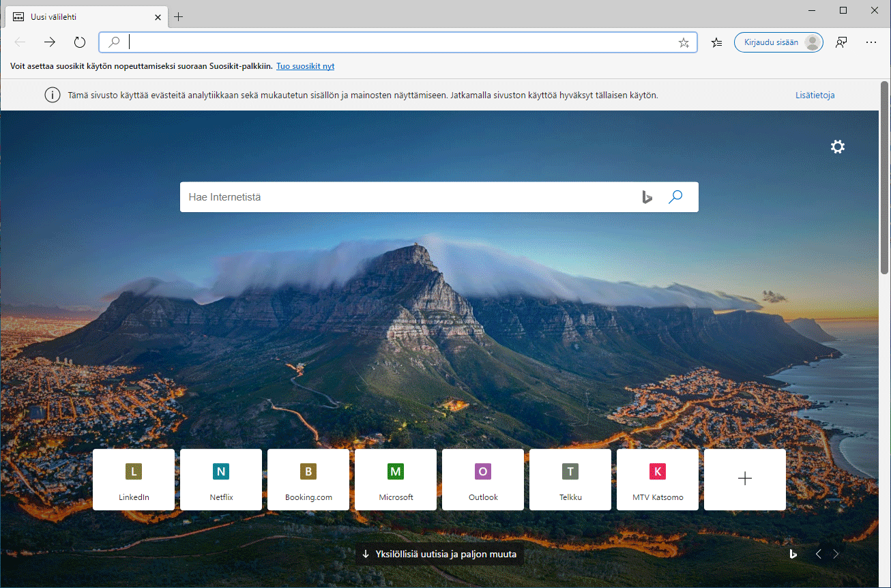Open the Netflix quick link tile
The height and width of the screenshot is (588, 891).
click(220, 479)
